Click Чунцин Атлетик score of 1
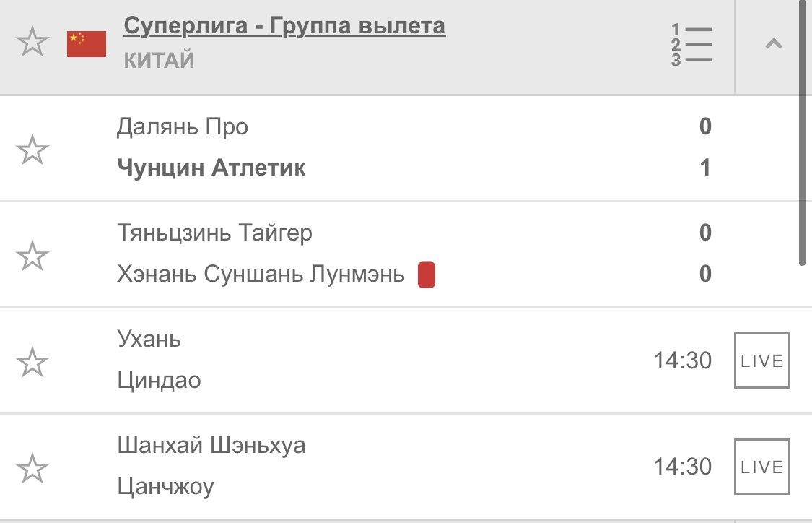This screenshot has height=523, width=812. (705, 168)
